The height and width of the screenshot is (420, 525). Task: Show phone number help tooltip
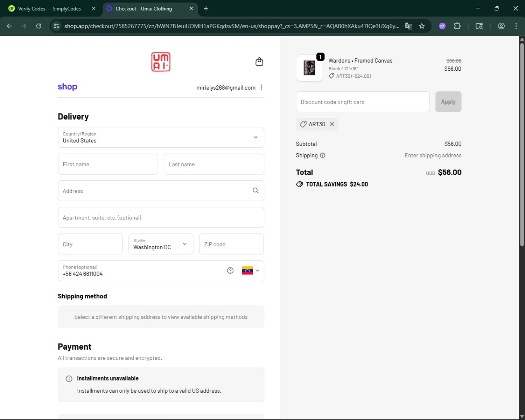230,271
